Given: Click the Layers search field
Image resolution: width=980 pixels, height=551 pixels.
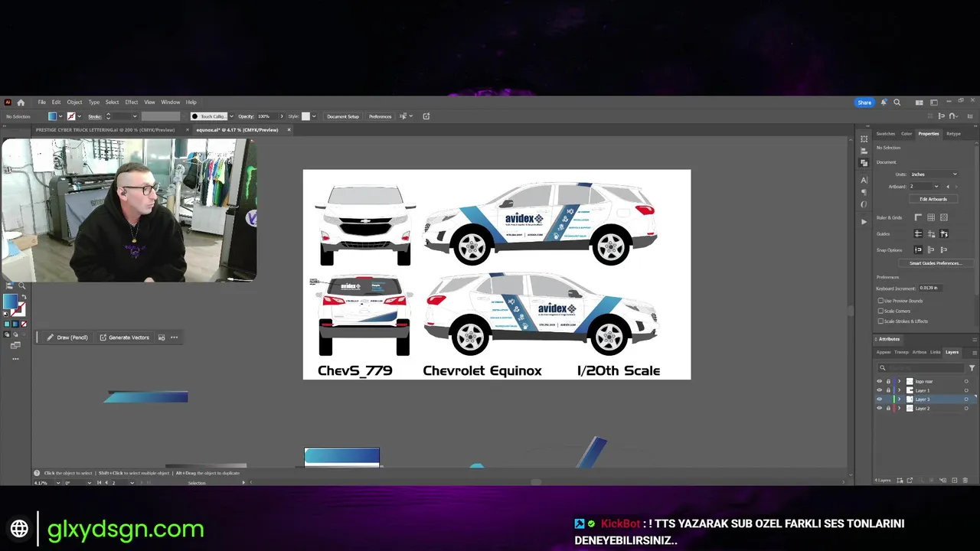Looking at the screenshot, I should [921, 368].
